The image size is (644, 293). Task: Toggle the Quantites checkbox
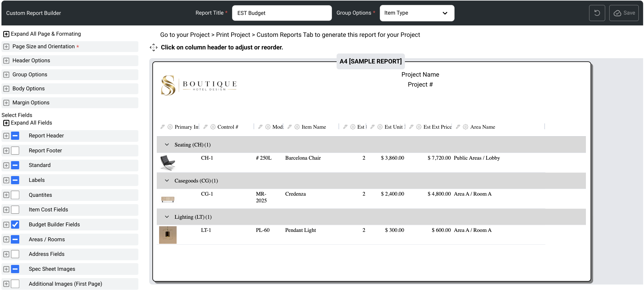coord(15,195)
